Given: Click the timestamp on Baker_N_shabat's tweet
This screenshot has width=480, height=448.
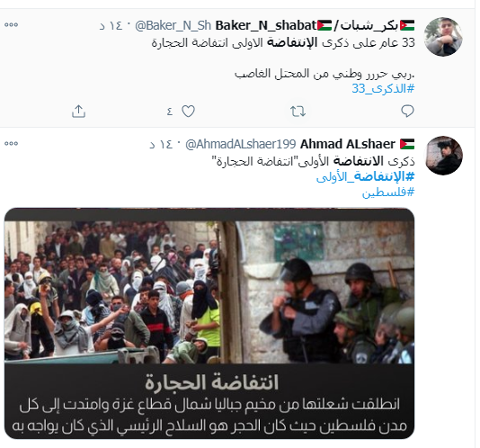Looking at the screenshot, I should click(x=111, y=25).
